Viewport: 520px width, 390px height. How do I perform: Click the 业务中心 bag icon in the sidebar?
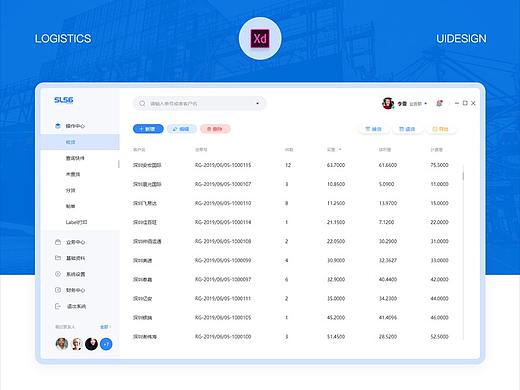58,242
